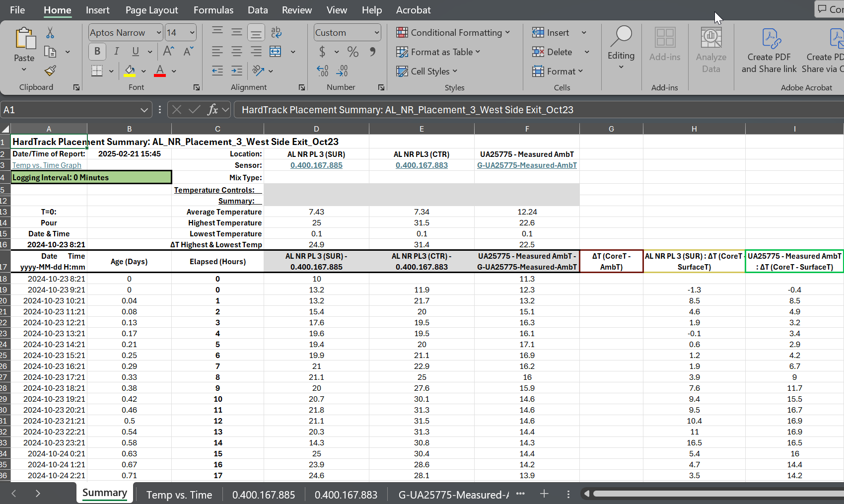Open the Temp vs. Time Graph link
The height and width of the screenshot is (504, 844).
pos(47,165)
